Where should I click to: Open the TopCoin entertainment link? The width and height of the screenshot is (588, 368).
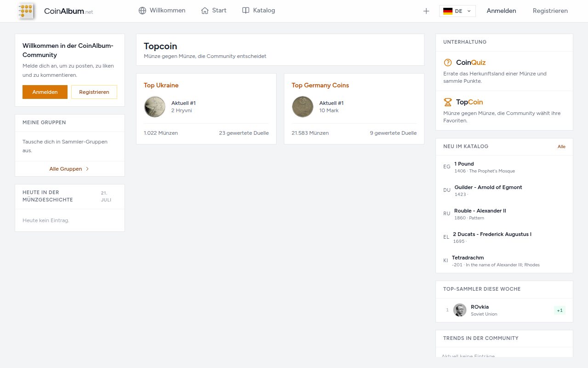pos(469,102)
